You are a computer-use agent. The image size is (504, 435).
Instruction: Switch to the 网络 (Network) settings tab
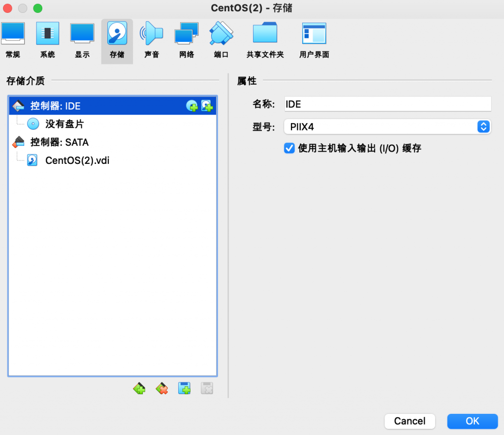coord(187,41)
